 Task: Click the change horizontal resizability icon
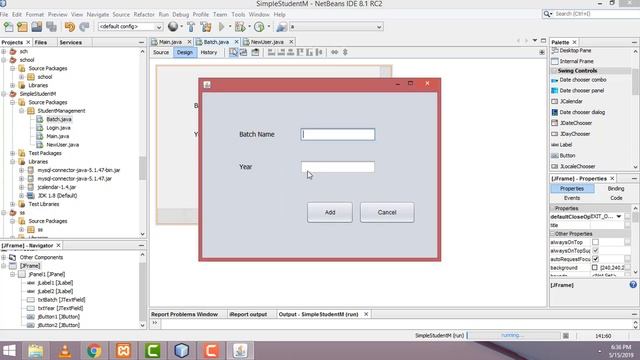(334, 52)
